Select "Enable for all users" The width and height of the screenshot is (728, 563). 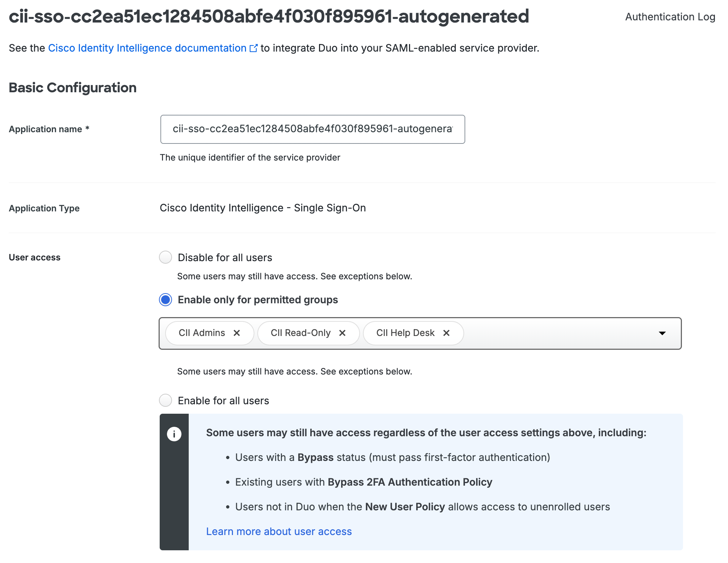pos(165,400)
